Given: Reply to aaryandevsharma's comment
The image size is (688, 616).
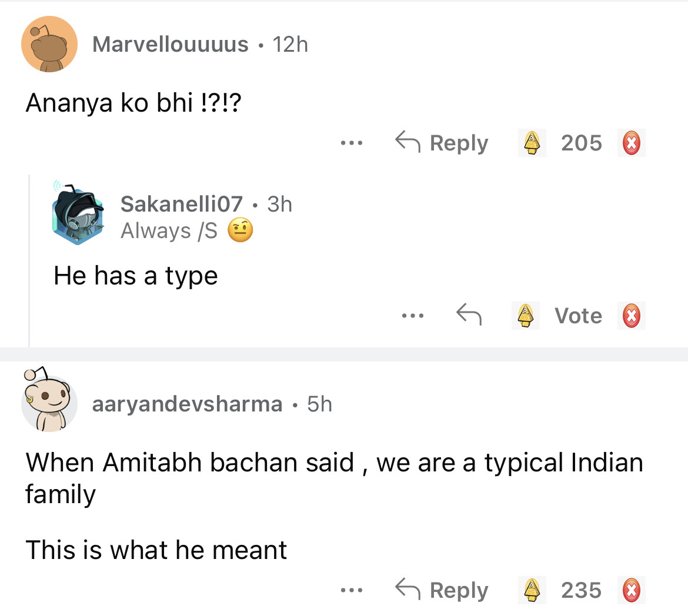Looking at the screenshot, I should pyautogui.click(x=442, y=590).
